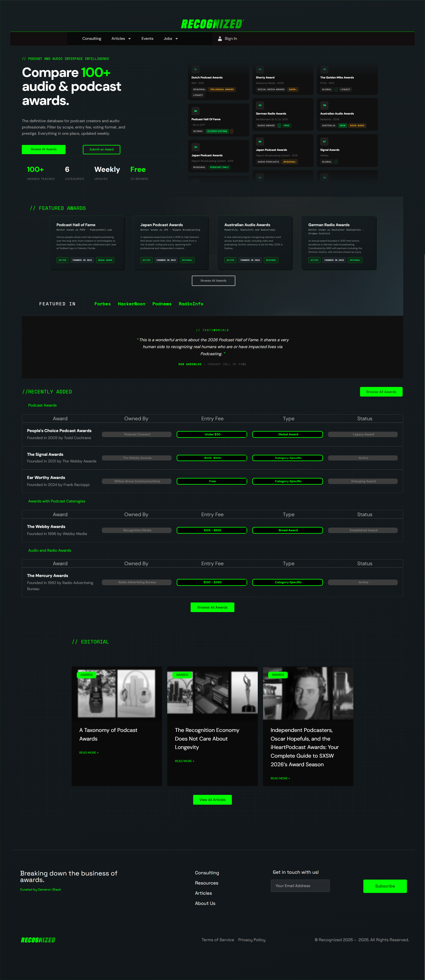
Task: Click the About Us footer link
Action: [x=205, y=903]
